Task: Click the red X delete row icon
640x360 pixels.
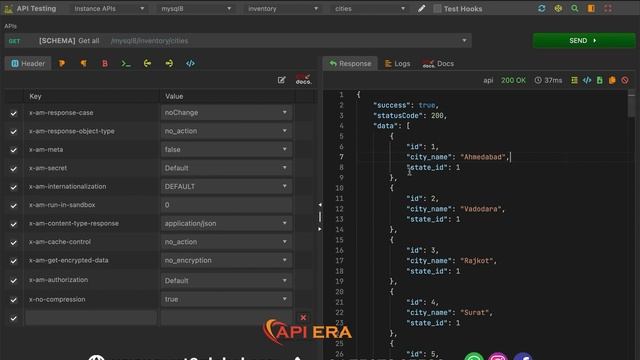Action: coord(303,317)
